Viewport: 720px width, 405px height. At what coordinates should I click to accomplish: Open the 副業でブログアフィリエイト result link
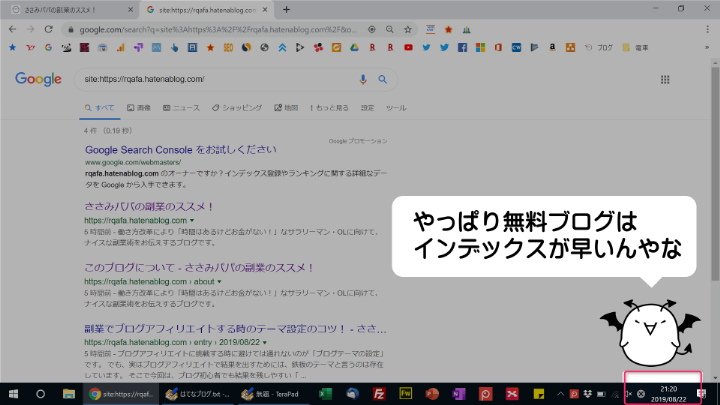click(235, 329)
